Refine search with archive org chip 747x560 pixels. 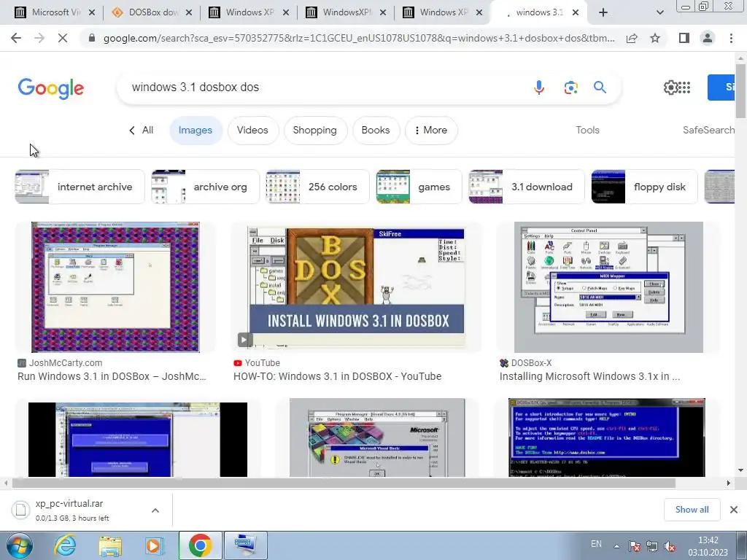point(205,187)
